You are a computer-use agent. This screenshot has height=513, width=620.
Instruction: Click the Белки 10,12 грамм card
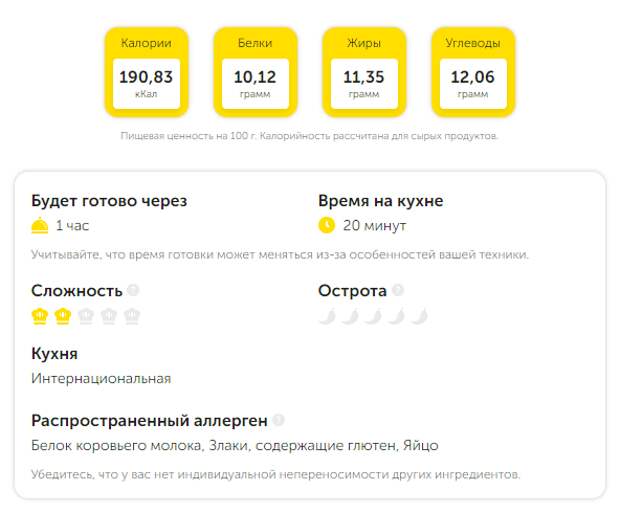(x=255, y=72)
